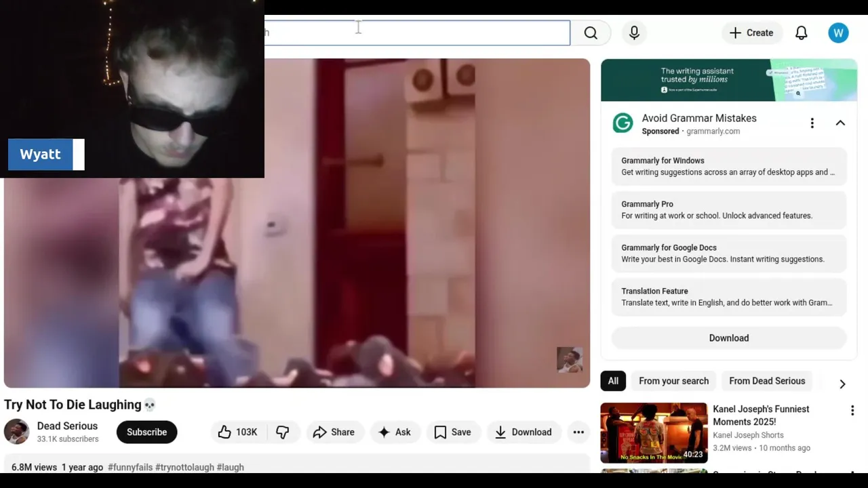Viewport: 868px width, 488px height.
Task: Click the channel watermark in video corner
Action: click(570, 360)
